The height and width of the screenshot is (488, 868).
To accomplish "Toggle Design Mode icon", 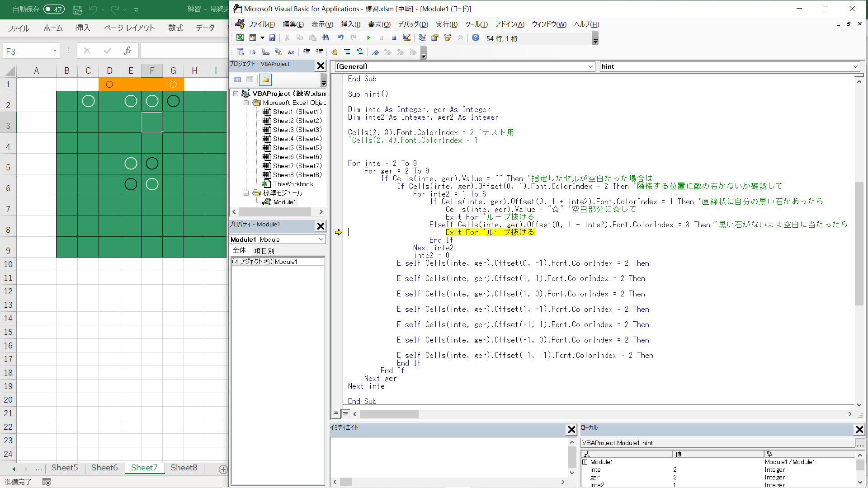I will pos(407,38).
